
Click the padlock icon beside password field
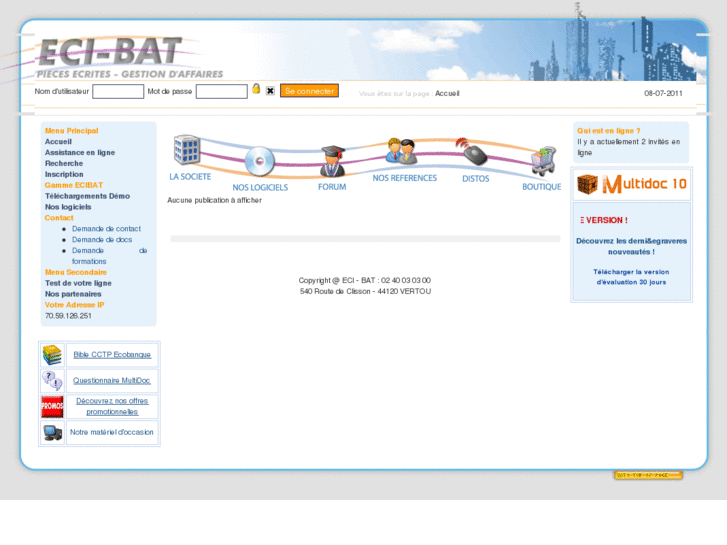point(256,89)
